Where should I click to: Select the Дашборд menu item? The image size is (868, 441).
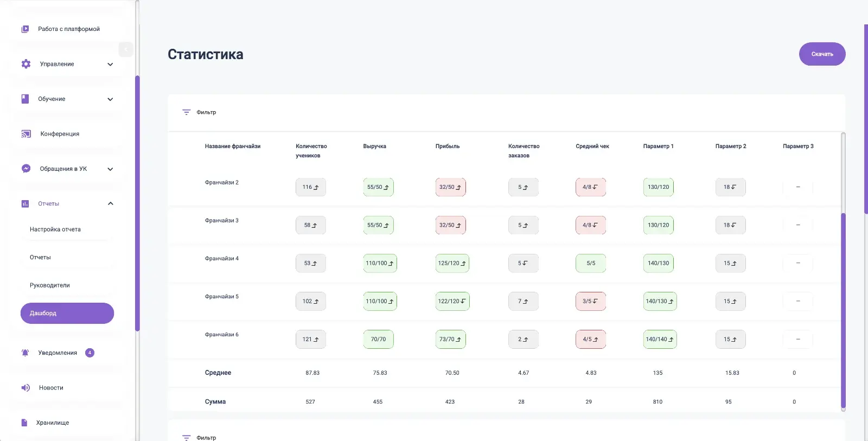(67, 313)
